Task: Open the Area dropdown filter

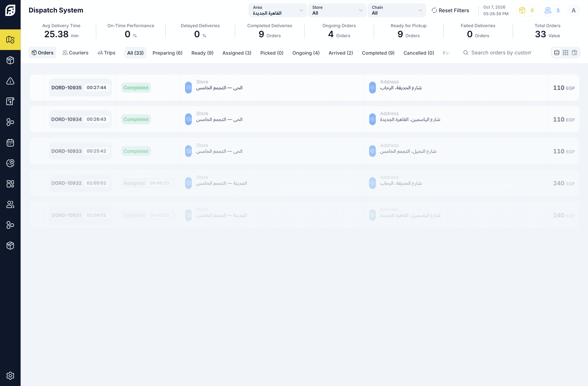Action: click(278, 10)
